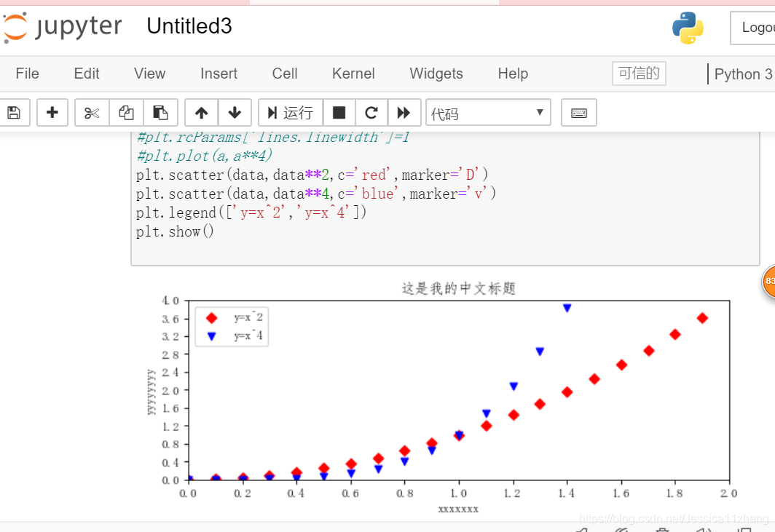The width and height of the screenshot is (775, 532).
Task: Open the File menu
Action: pos(27,74)
